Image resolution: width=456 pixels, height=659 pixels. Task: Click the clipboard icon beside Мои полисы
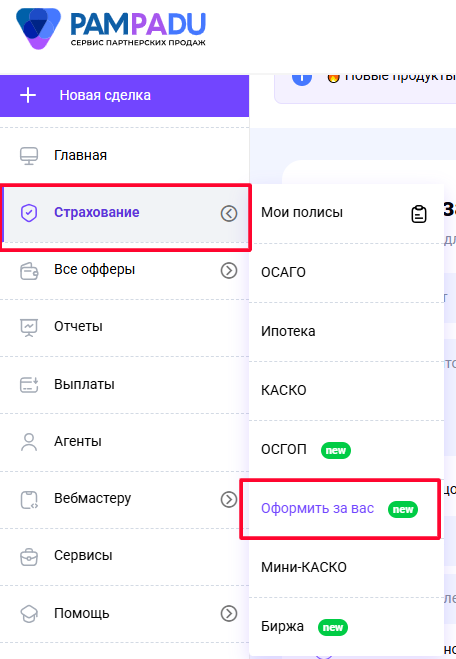click(x=419, y=214)
